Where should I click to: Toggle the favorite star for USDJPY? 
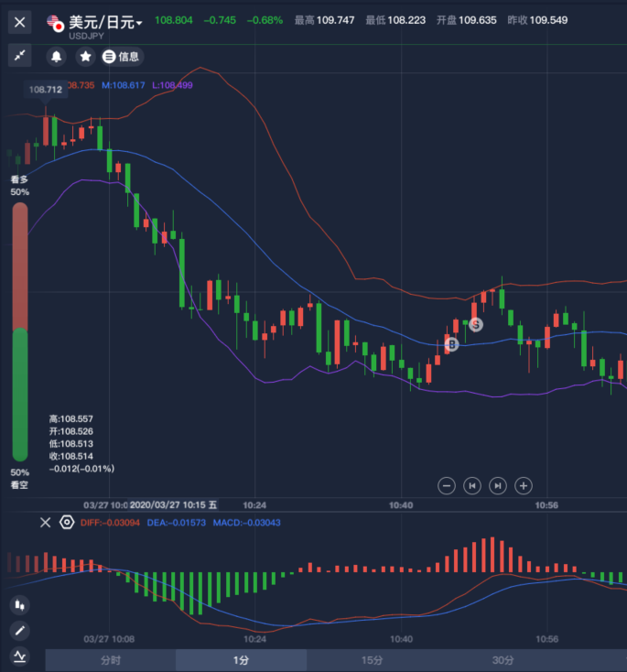coord(85,57)
